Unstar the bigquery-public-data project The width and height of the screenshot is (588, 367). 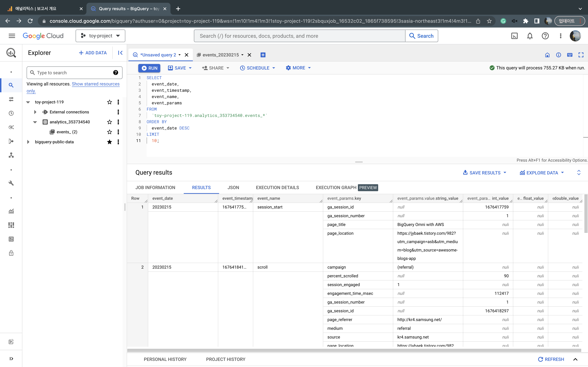109,142
